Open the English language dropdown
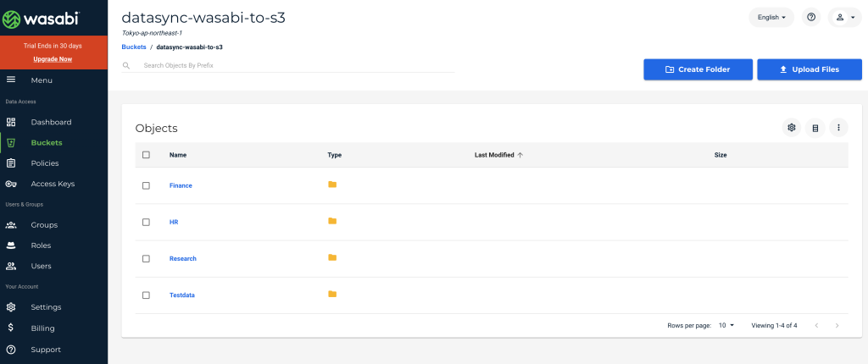Viewport: 868px width, 364px height. click(771, 17)
